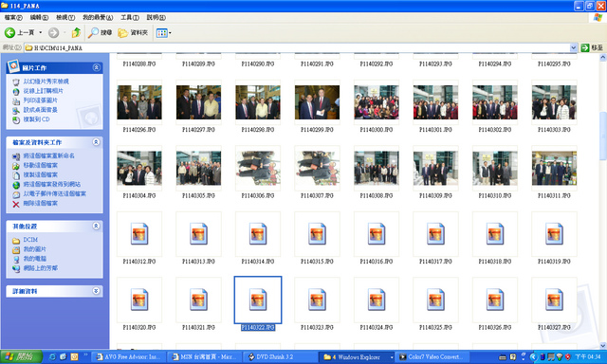Viewport: 607px width, 364px height.
Task: Click the copy this file icon
Action: (16, 175)
